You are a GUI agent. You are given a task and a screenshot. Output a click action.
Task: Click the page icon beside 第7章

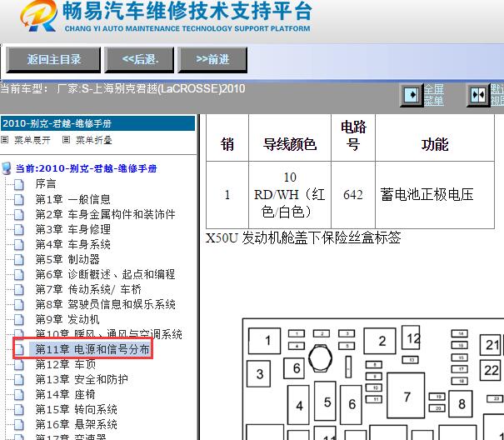[x=19, y=290]
